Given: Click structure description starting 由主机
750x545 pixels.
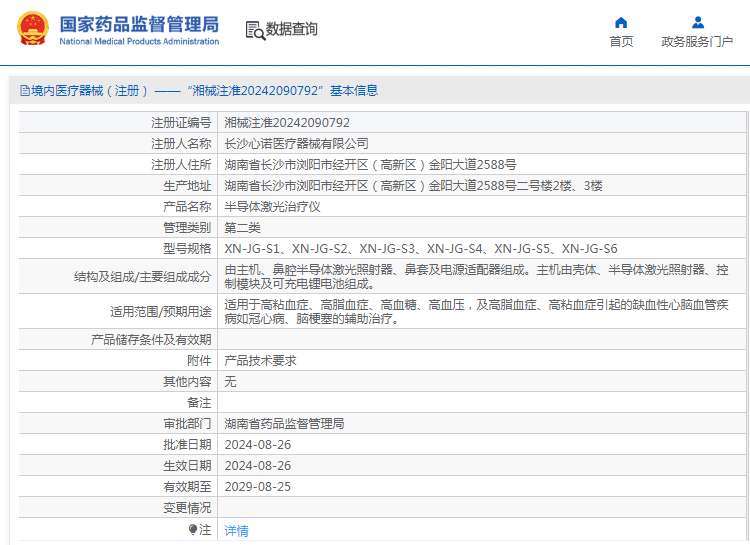Looking at the screenshot, I should 476,277.
